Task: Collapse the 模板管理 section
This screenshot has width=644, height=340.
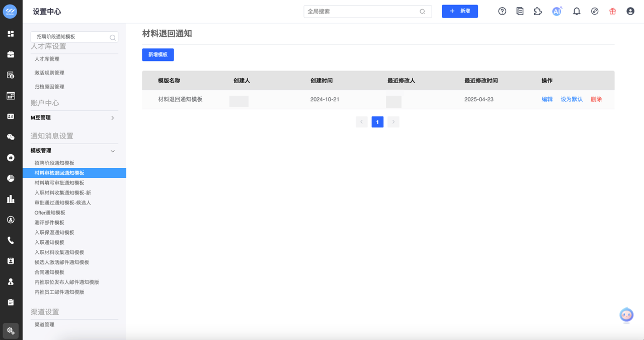Action: (112, 151)
